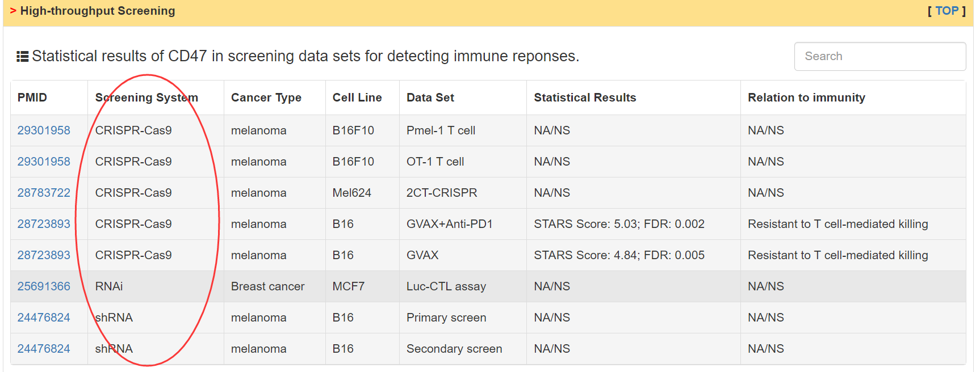Click the red arrow before High-throughput Screening

pos(13,11)
